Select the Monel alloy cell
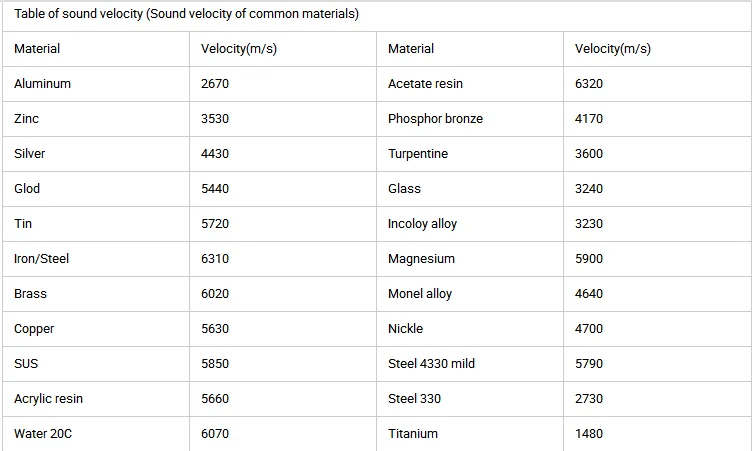Screen dimensions: 752x451 pos(420,294)
